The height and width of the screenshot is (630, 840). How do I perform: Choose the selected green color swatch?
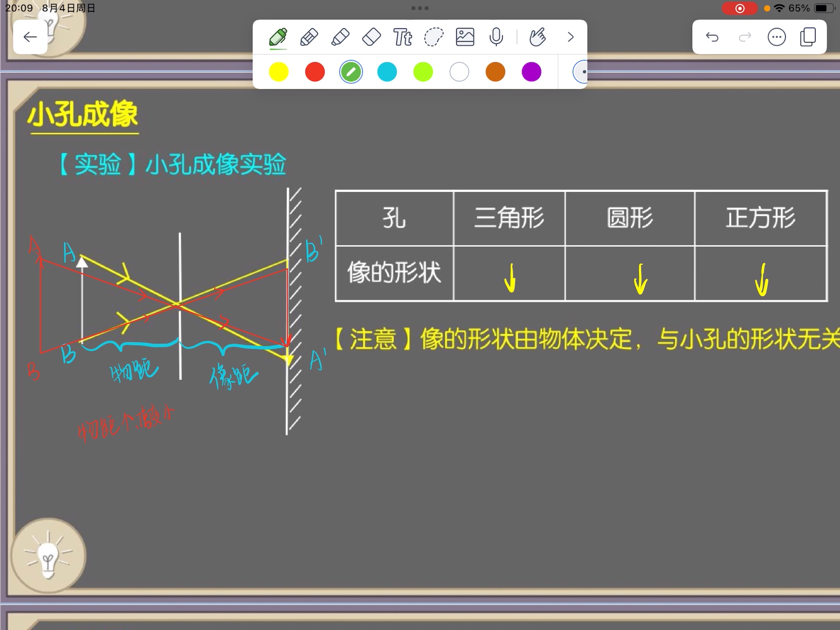point(351,72)
